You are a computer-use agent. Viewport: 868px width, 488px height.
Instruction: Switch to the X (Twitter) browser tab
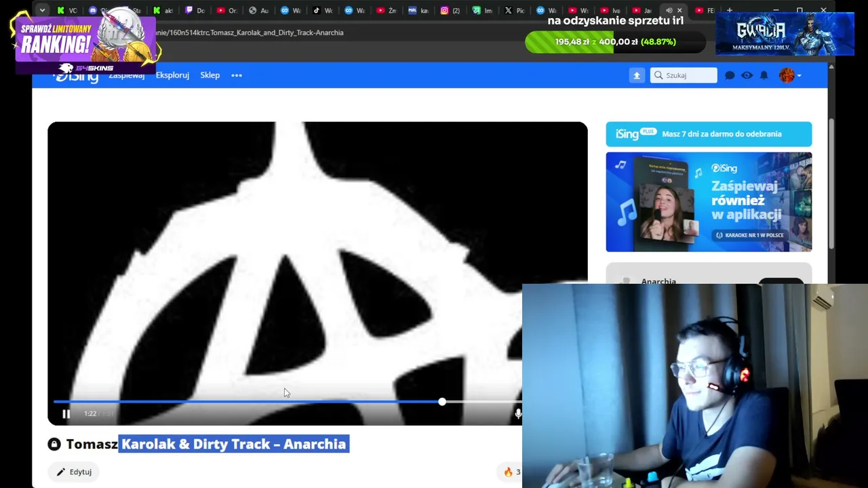[x=514, y=10]
